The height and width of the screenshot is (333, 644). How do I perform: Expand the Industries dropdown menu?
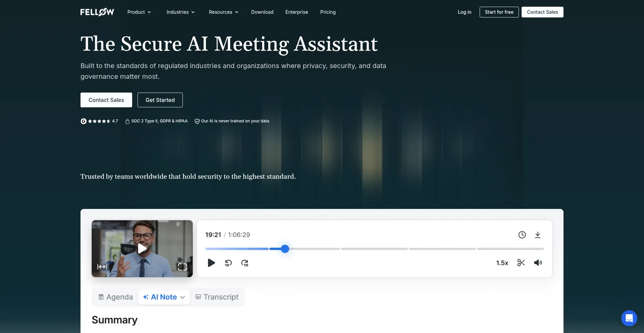coord(181,12)
